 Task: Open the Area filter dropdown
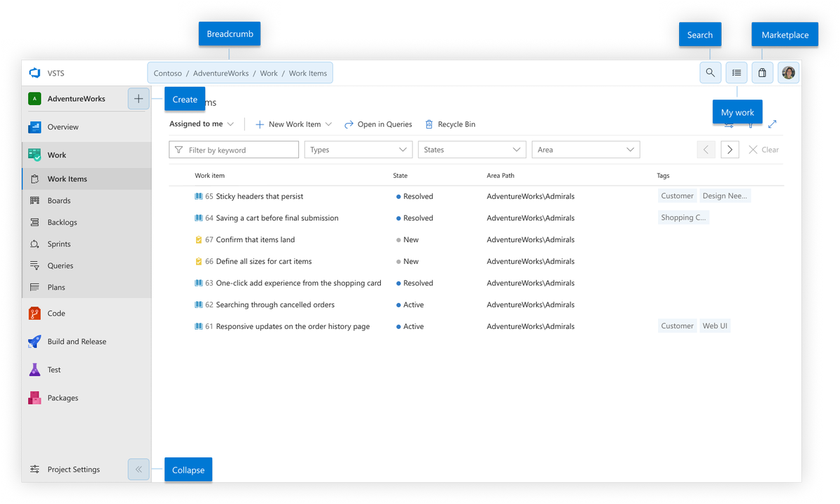pyautogui.click(x=586, y=150)
